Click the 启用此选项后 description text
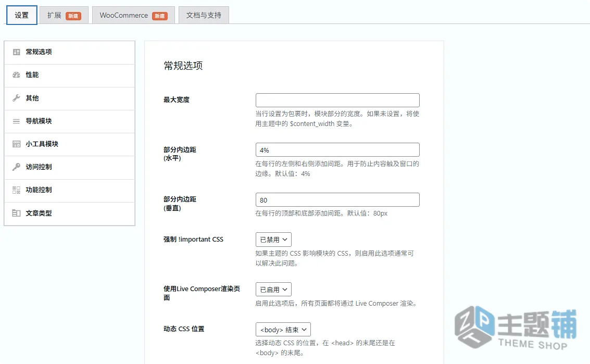The height and width of the screenshot is (364, 590). 337,304
